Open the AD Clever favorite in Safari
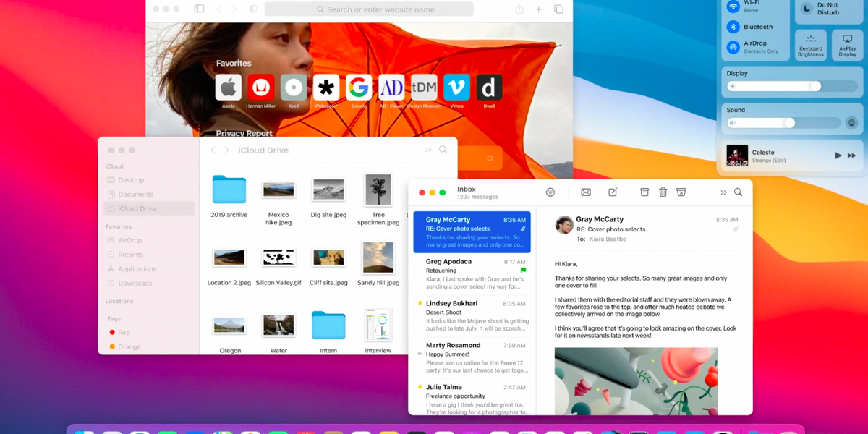Image resolution: width=868 pixels, height=434 pixels. click(391, 88)
